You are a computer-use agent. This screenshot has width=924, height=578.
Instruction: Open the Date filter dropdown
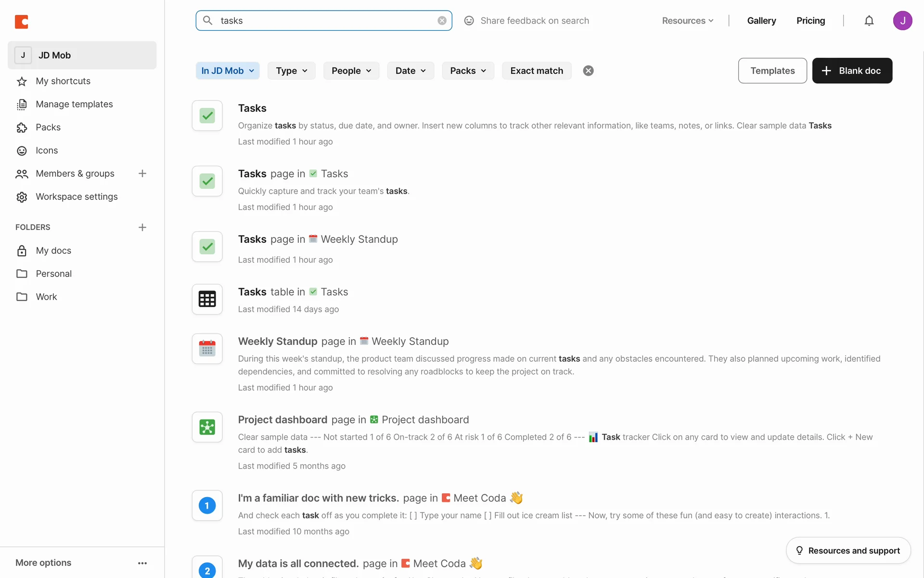point(410,71)
